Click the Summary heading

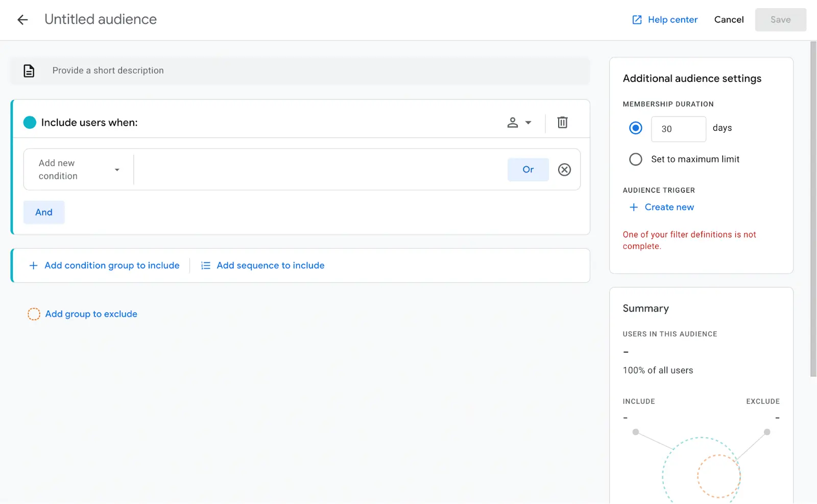coord(645,308)
